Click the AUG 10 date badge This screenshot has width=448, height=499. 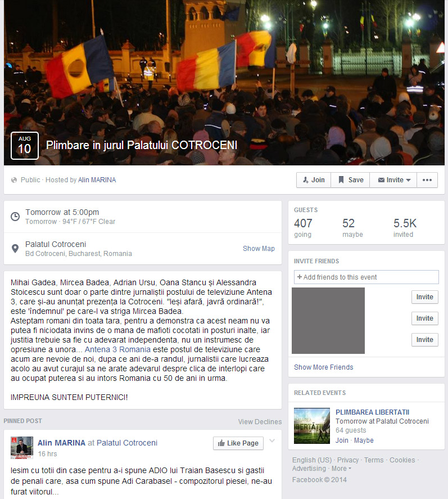pos(25,146)
